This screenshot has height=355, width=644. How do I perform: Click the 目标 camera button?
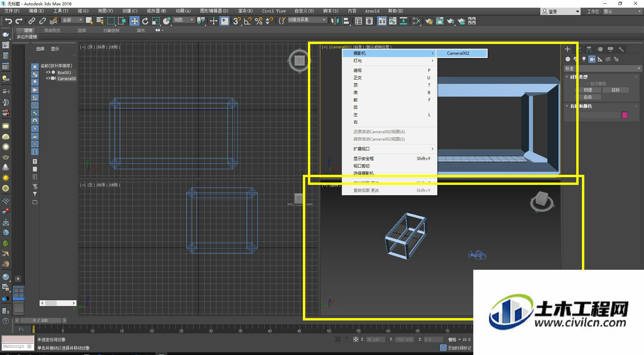coord(615,90)
